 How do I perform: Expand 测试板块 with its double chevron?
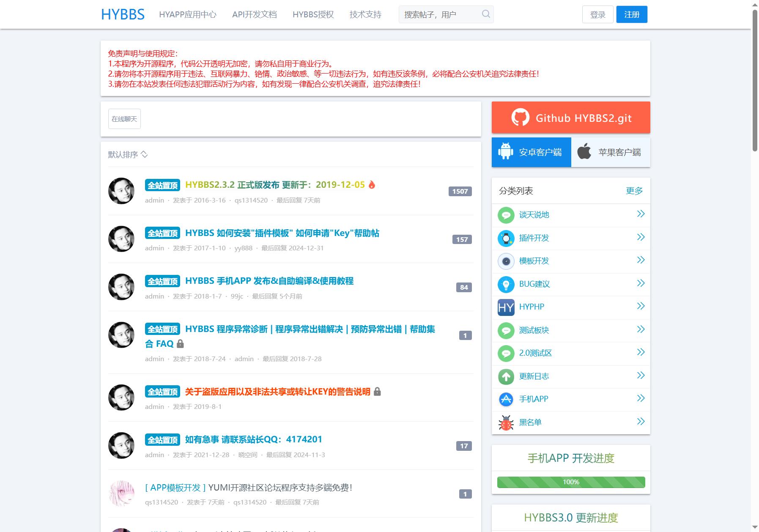pyautogui.click(x=641, y=329)
